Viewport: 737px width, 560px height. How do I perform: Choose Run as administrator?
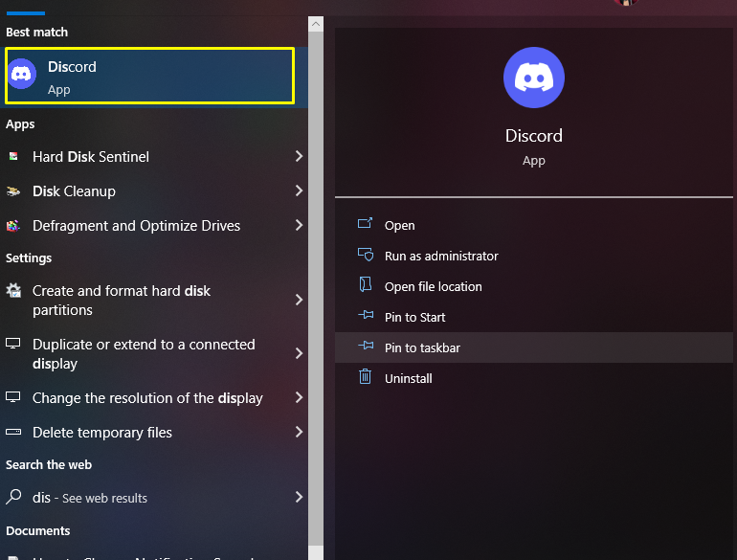pos(533,256)
